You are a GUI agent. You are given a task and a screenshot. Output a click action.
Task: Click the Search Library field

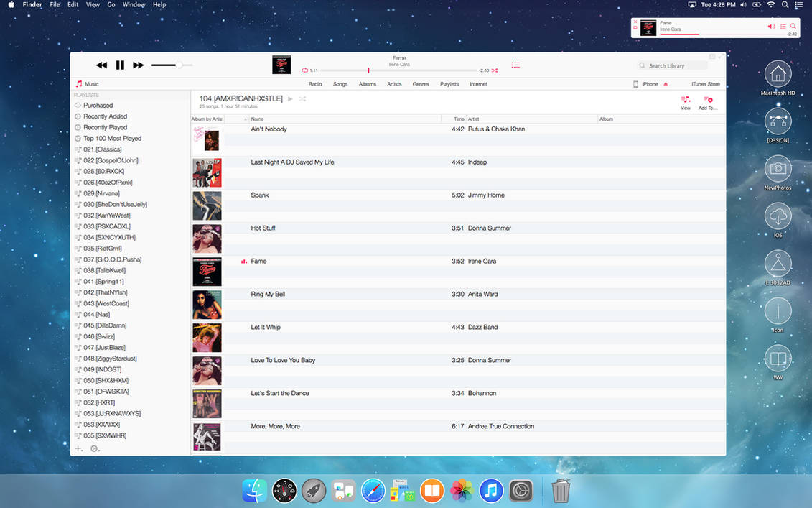pos(672,66)
